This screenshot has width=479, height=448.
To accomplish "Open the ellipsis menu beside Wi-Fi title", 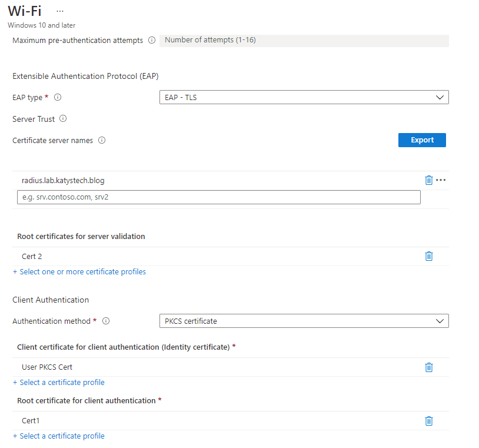I will point(59,11).
